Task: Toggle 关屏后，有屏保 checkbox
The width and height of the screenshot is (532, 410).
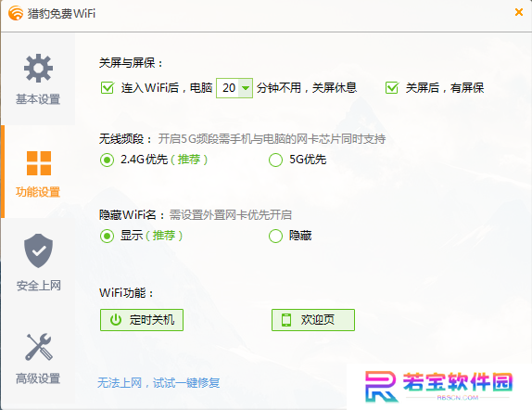Action: tap(392, 87)
